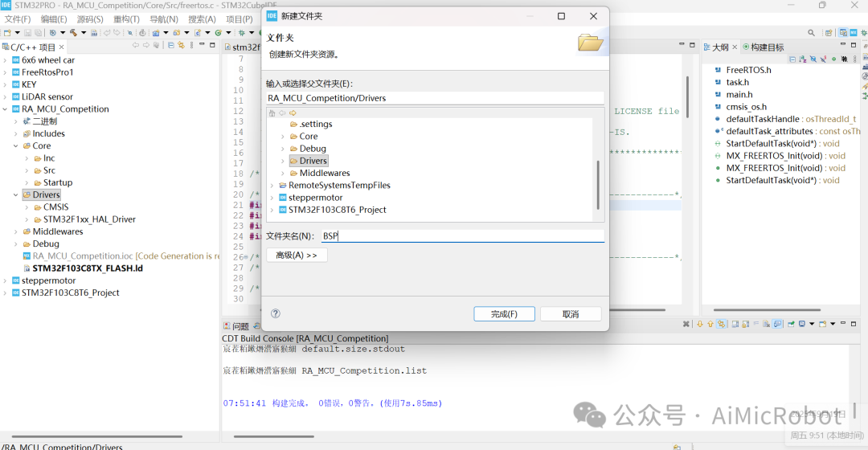This screenshot has width=868, height=450.
Task: Click the editor vertical scrollbar
Action: pyautogui.click(x=687, y=97)
